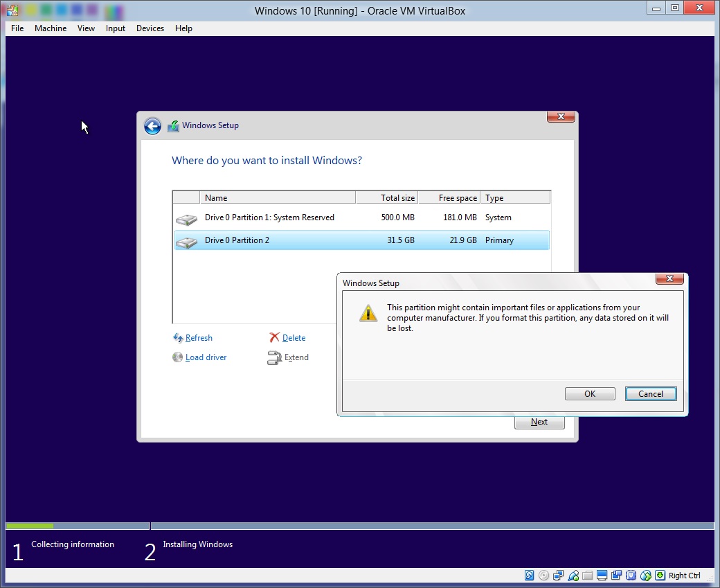Click the CPU chip V icon in status bar
This screenshot has height=588, width=720.
631,575
